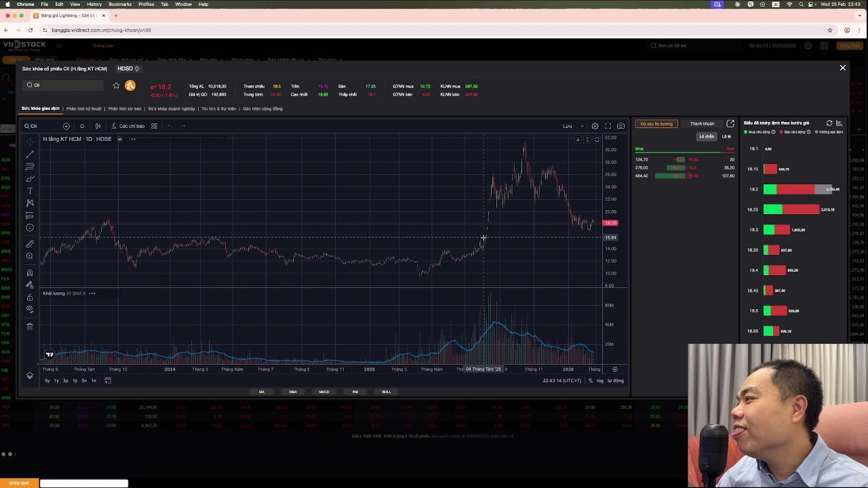Expand the H.tầng KT HCM legend more options
The image size is (868, 488).
132,139
